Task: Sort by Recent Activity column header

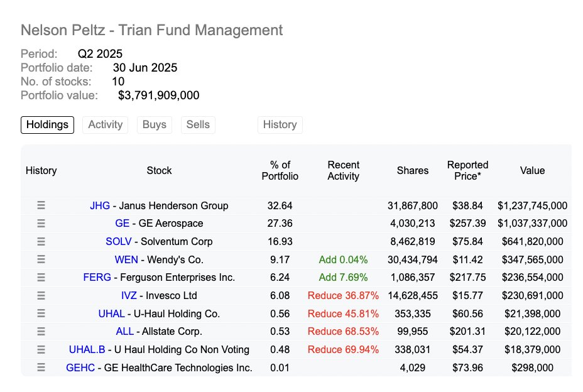Action: point(343,170)
